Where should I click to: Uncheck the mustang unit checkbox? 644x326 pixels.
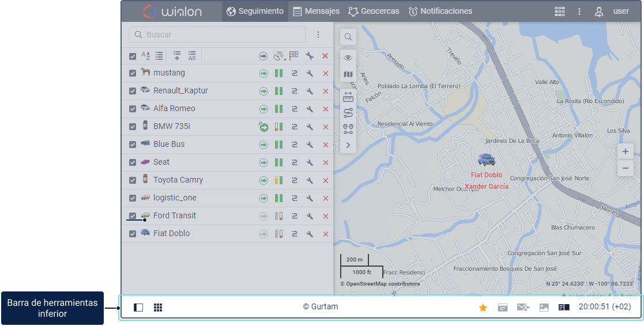(132, 73)
